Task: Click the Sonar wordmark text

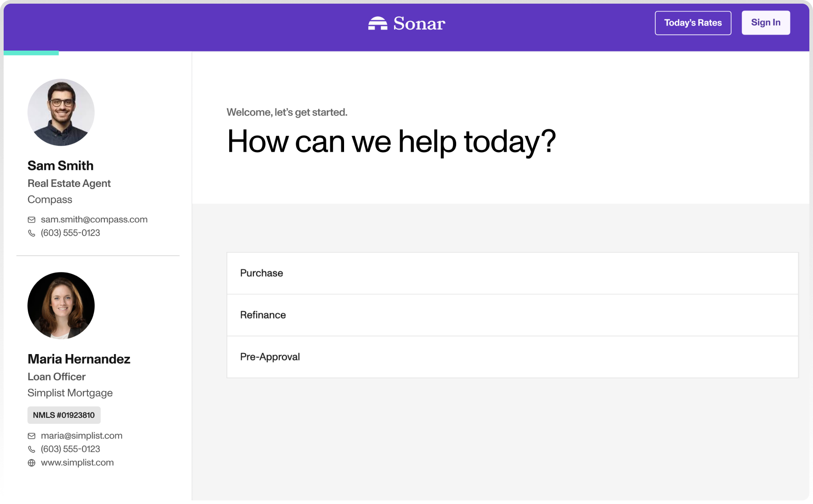Action: pos(419,23)
